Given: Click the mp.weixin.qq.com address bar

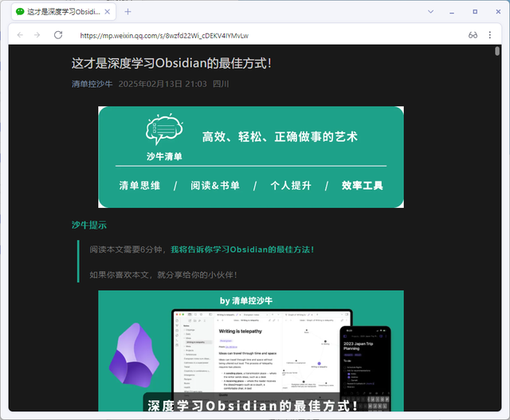Looking at the screenshot, I should pyautogui.click(x=164, y=35).
